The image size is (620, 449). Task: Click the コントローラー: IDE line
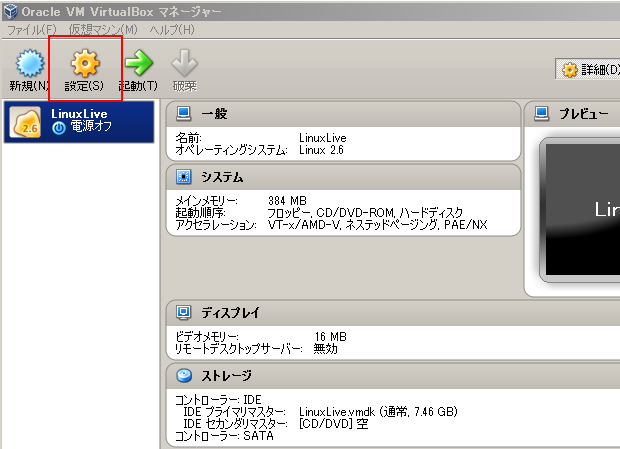218,400
